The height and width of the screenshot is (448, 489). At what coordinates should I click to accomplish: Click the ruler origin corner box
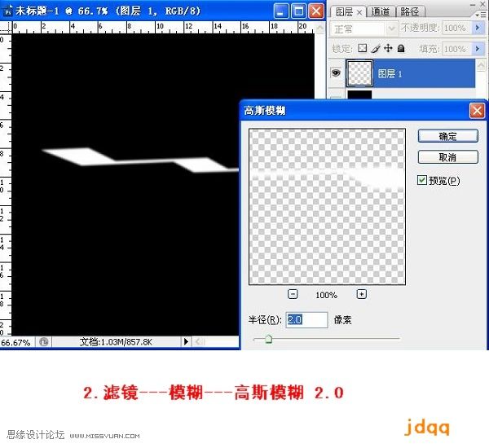[6, 27]
